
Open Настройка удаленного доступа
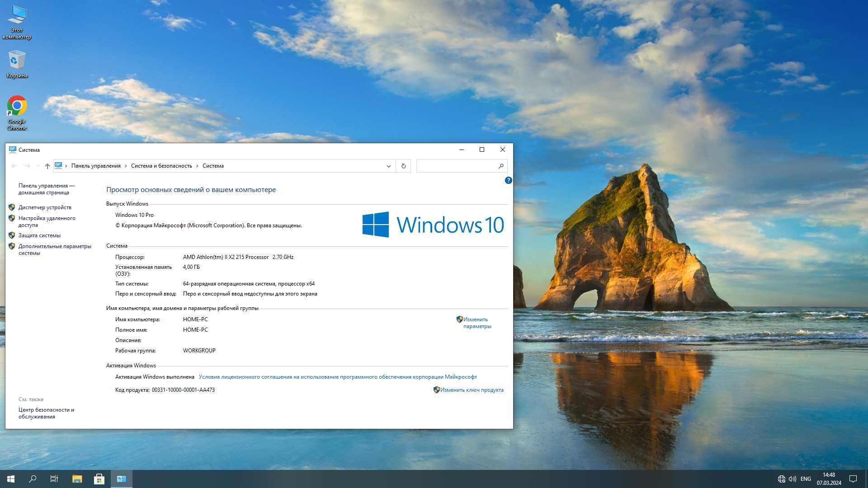pos(47,221)
